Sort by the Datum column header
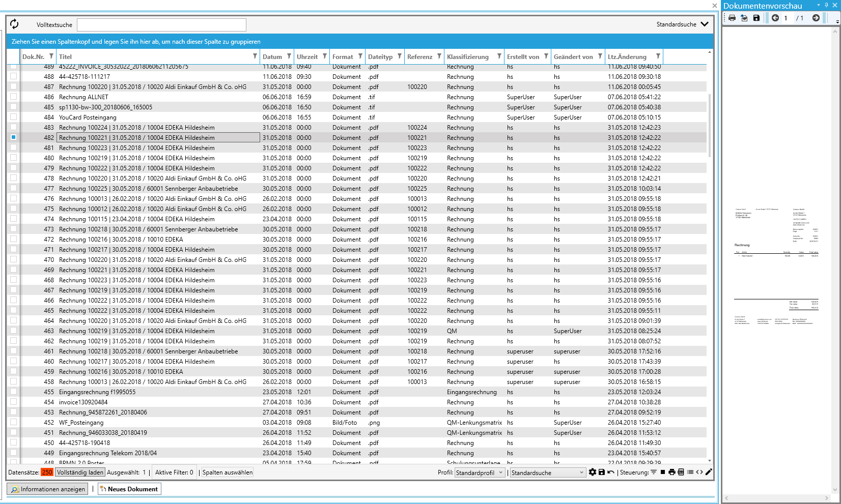This screenshot has height=504, width=841. tap(272, 56)
